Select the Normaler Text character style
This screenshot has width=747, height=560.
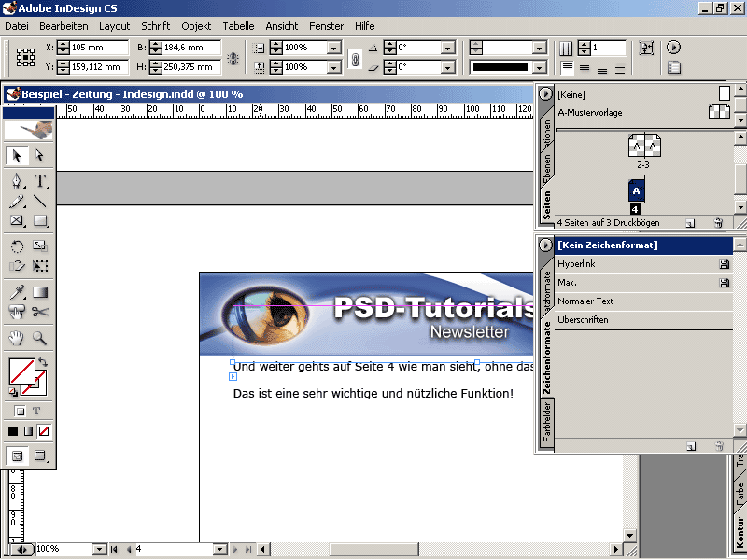point(643,301)
